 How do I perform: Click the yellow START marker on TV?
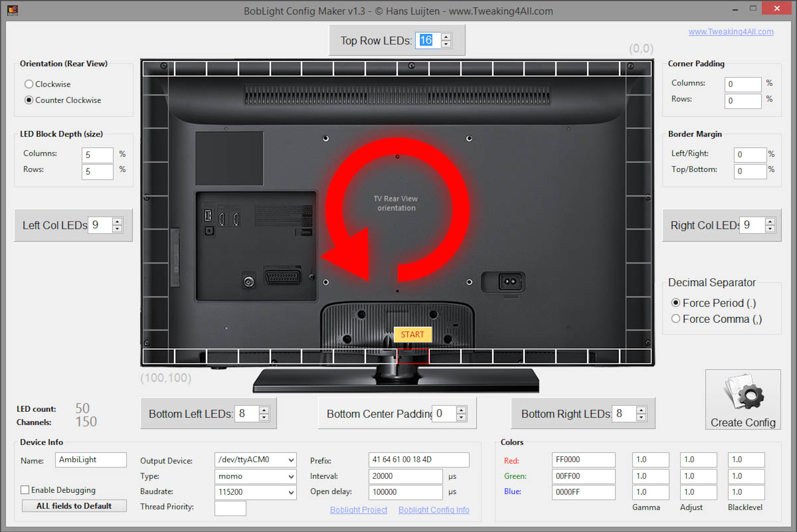(412, 335)
